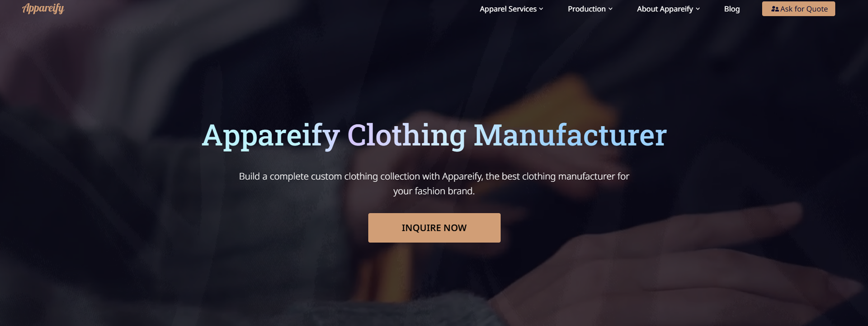Click the Ask for Quote button text

click(804, 9)
